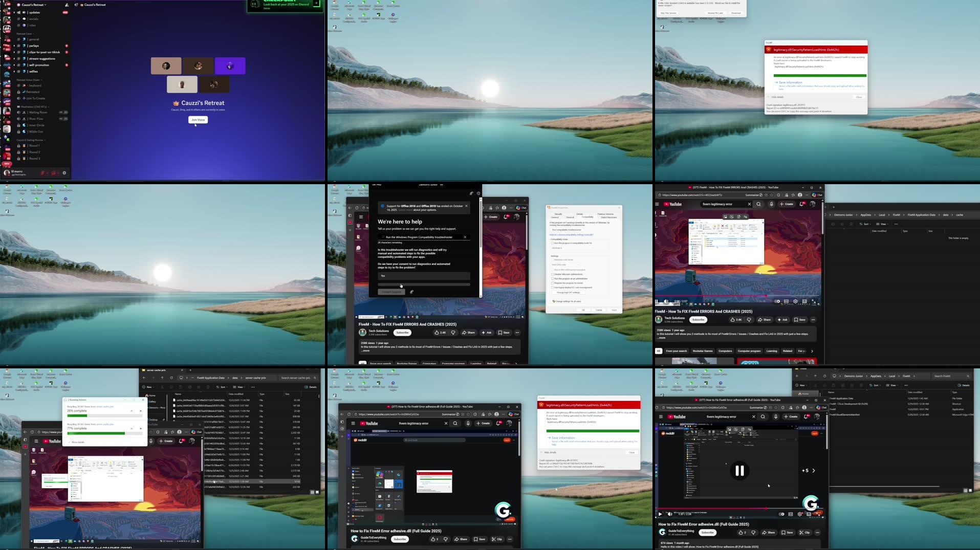980x550 pixels.
Task: Select the Rockstar Games filter chip
Action: pyautogui.click(x=703, y=351)
